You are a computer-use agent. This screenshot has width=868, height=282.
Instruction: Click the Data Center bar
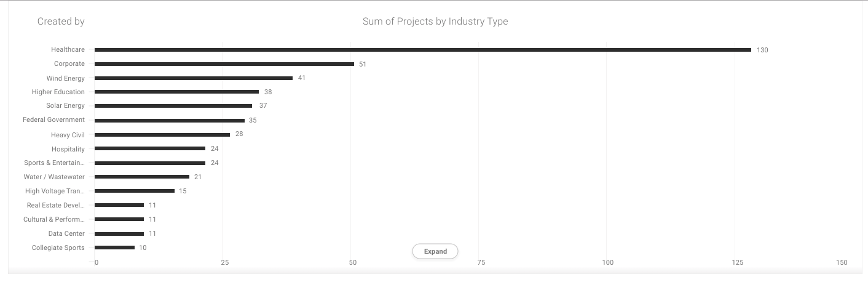[x=119, y=234]
